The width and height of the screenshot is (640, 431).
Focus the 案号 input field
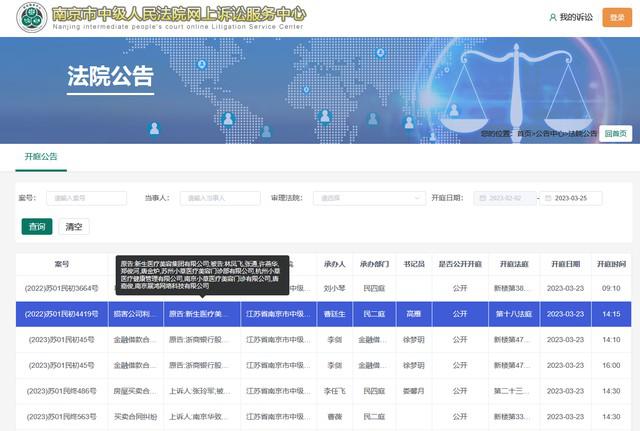tap(86, 198)
